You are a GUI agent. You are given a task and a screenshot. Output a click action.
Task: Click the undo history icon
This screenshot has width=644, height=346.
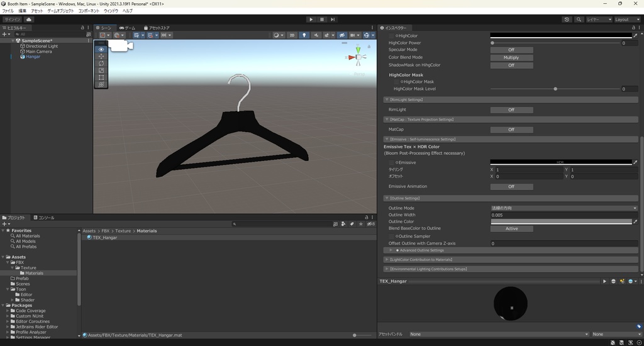pos(567,20)
